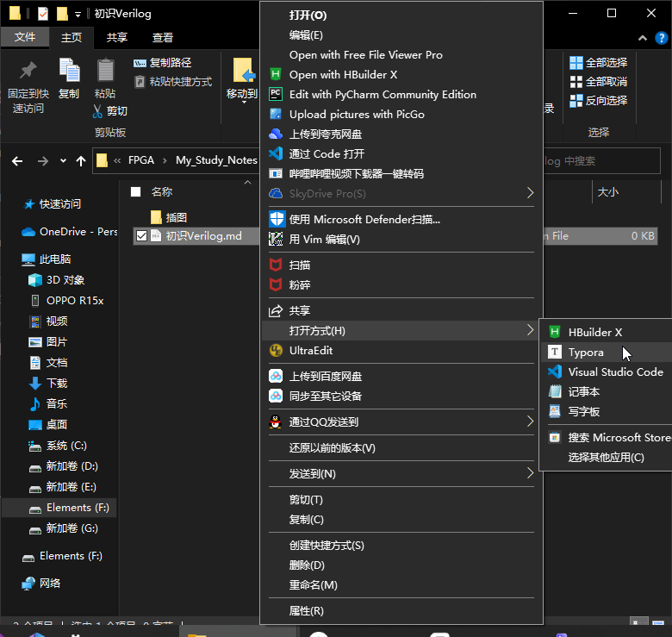
Task: Select 此电脑 in navigation pane
Action: coord(47,259)
